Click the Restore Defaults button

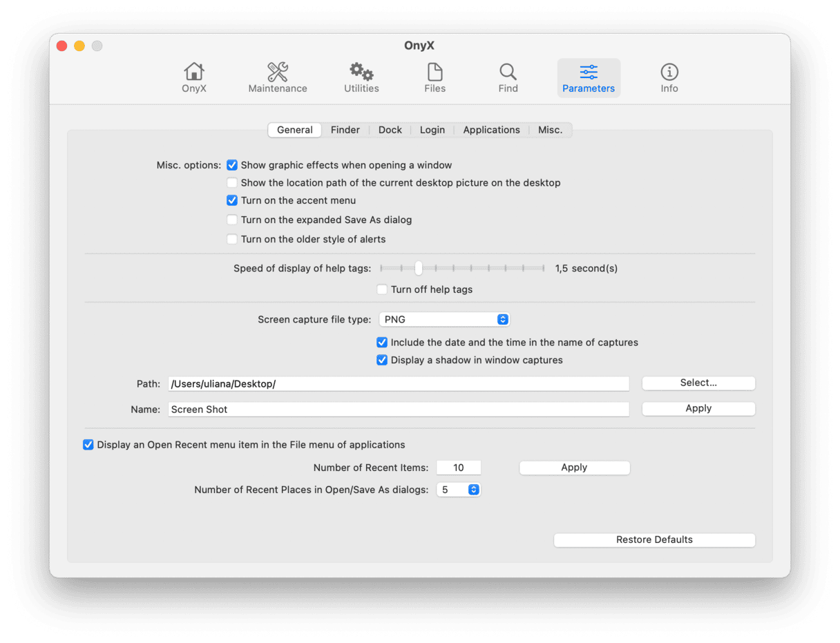pyautogui.click(x=654, y=540)
